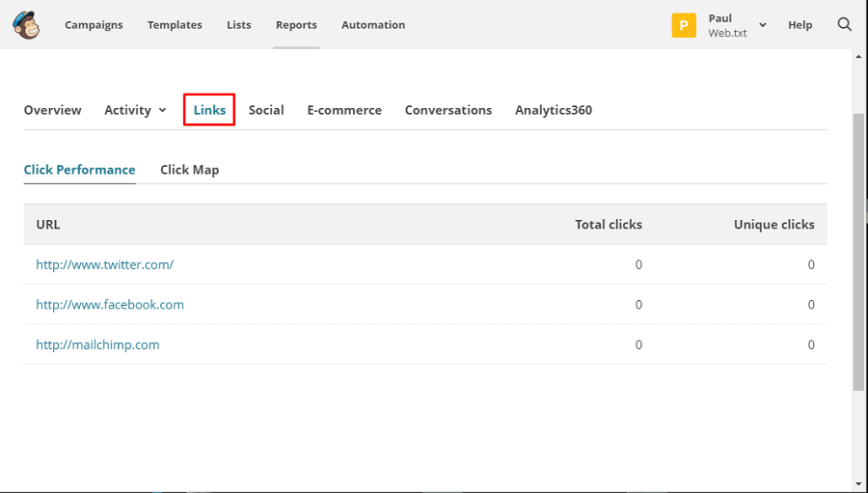Open the Lists navigation item
This screenshot has height=493, width=868.
[x=238, y=25]
